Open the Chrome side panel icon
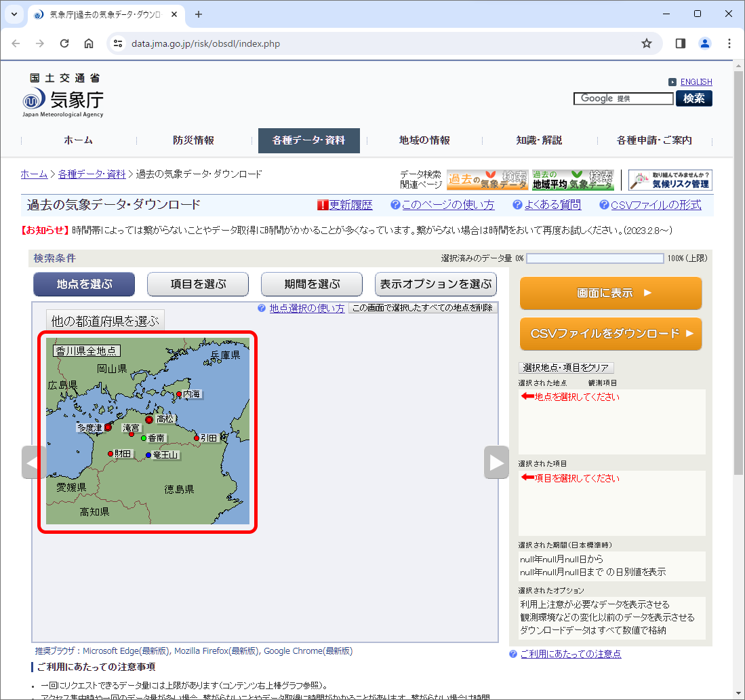This screenshot has height=700, width=745. (x=681, y=43)
